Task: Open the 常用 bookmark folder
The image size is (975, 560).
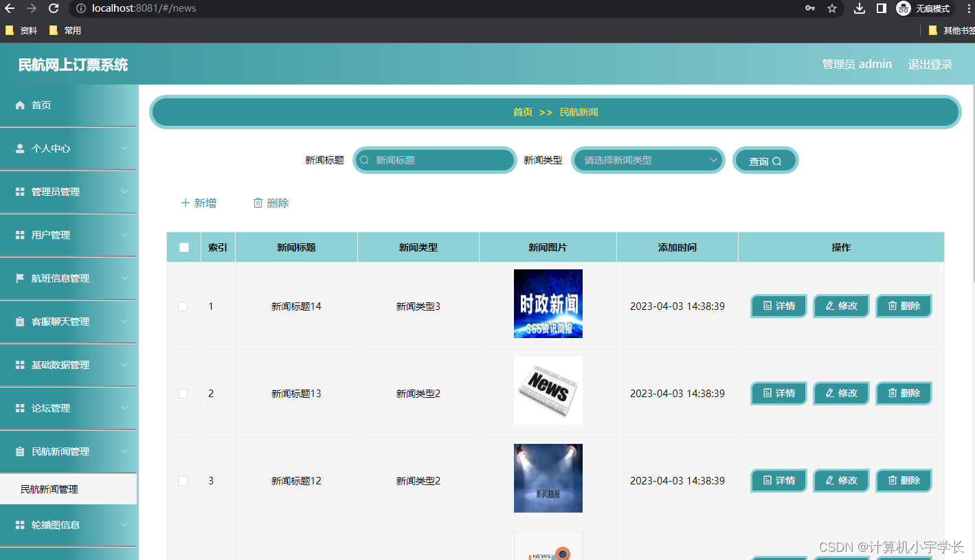Action: point(65,30)
